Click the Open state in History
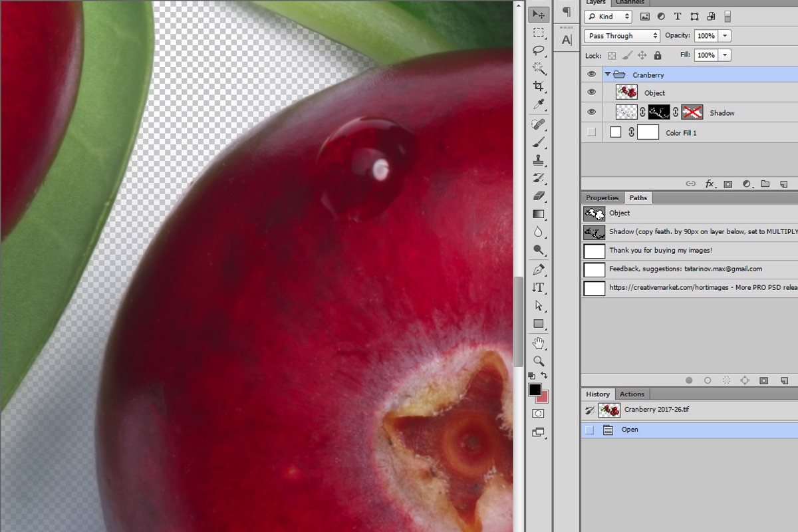The image size is (798, 532). click(x=630, y=430)
